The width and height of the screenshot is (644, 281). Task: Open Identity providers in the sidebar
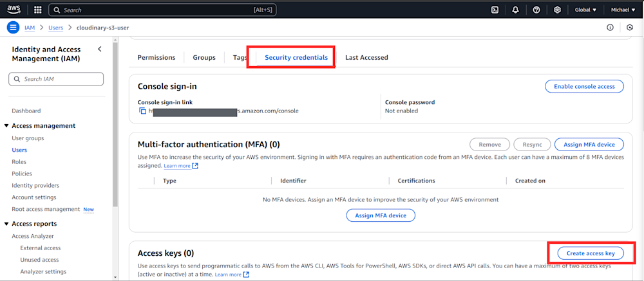35,185
